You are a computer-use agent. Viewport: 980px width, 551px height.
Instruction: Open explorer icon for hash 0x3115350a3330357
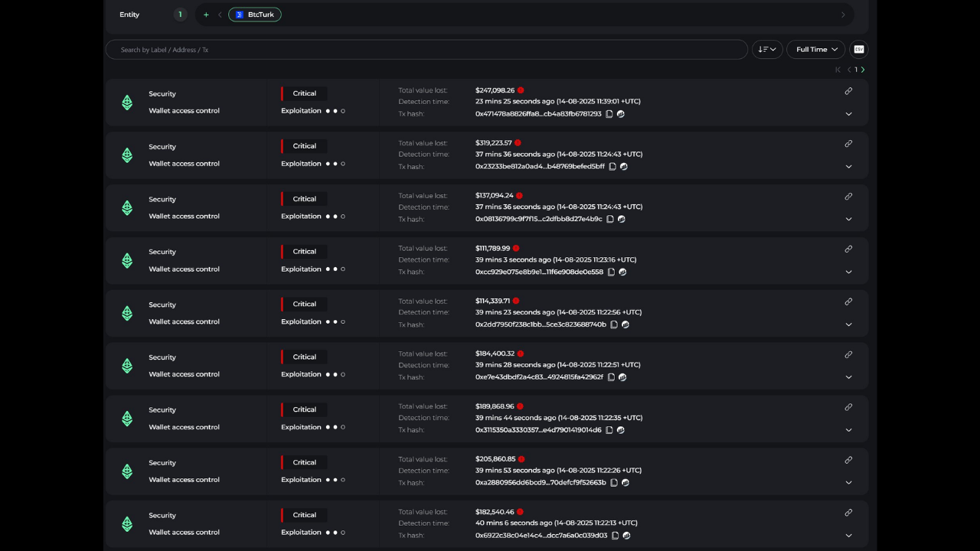click(621, 430)
